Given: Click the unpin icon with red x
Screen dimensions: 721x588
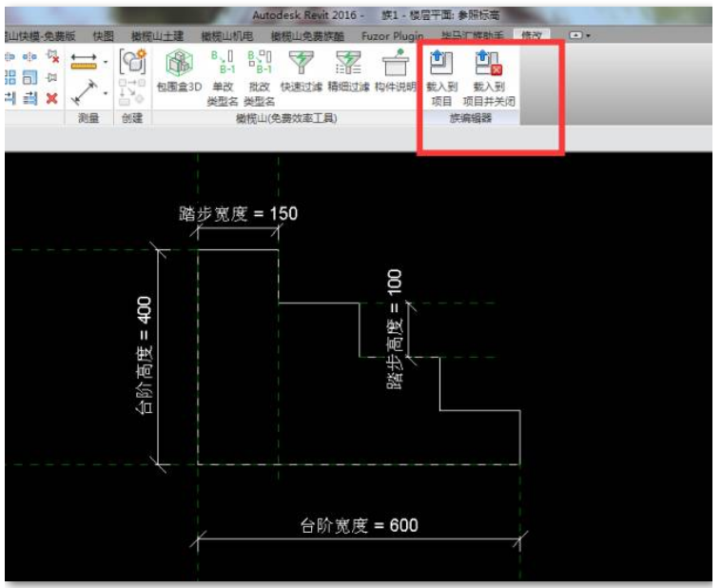Looking at the screenshot, I should 53,56.
